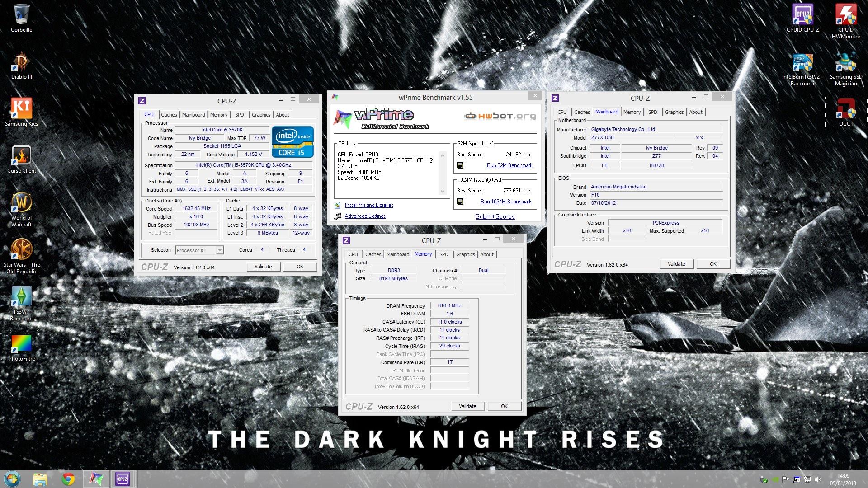
Task: Open the CPUID CPU-Z desktop shortcut
Action: [802, 18]
